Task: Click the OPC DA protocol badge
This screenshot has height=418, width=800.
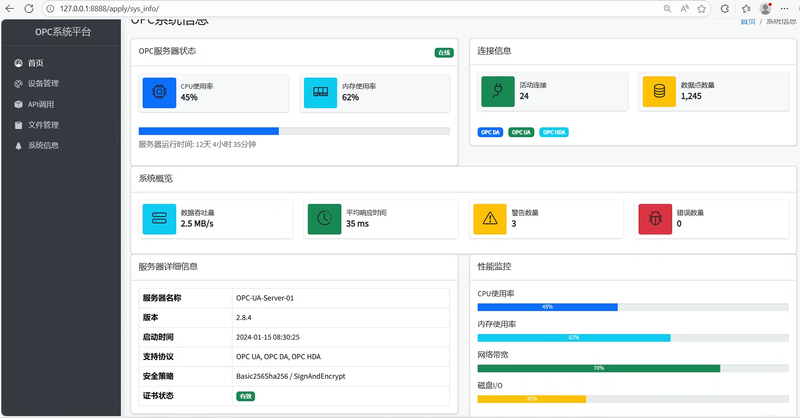Action: pos(490,132)
